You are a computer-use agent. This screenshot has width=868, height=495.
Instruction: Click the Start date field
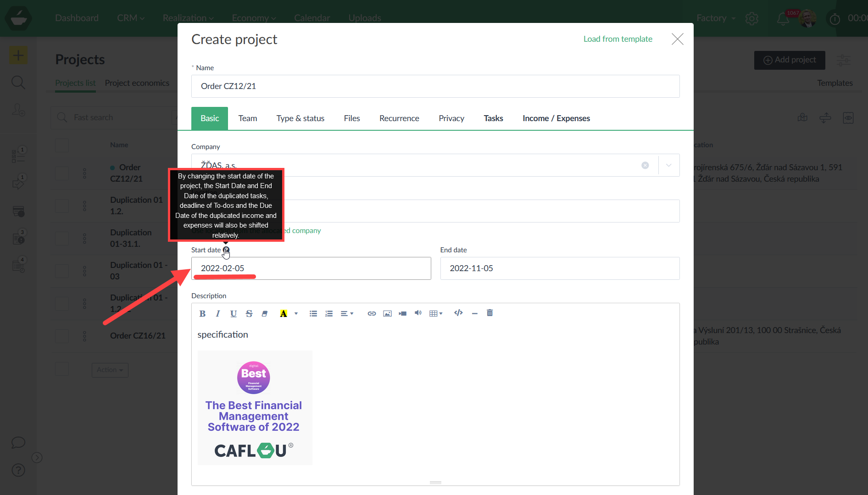click(x=311, y=268)
